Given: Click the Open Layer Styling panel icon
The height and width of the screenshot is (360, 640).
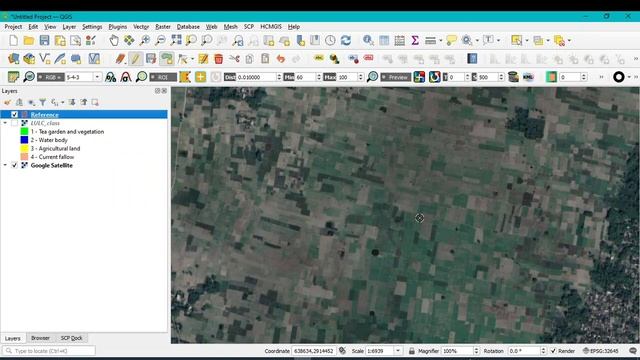Looking at the screenshot, I should tap(7, 102).
